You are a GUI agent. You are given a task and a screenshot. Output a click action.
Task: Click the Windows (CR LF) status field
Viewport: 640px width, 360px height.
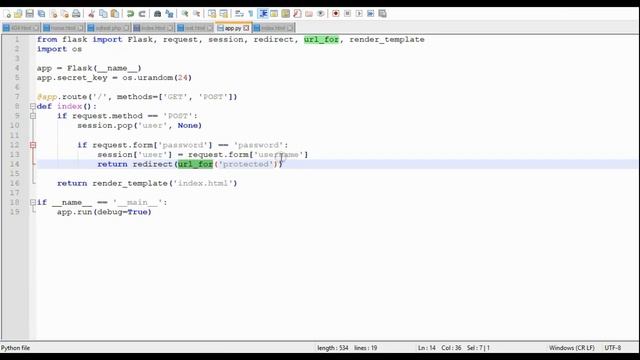tap(571, 348)
